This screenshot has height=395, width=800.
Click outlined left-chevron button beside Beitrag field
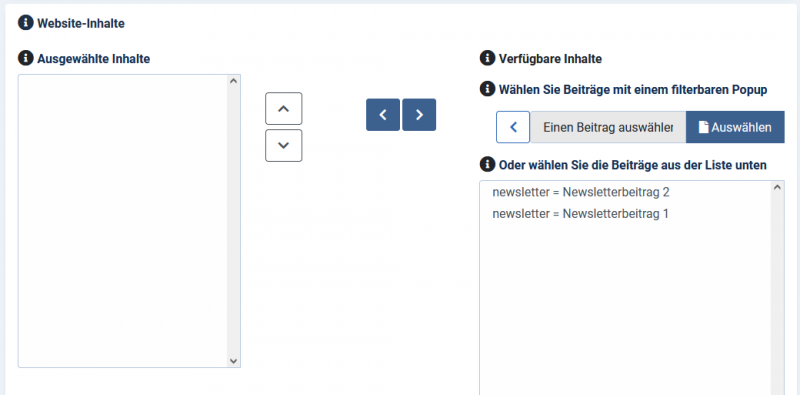coord(513,127)
